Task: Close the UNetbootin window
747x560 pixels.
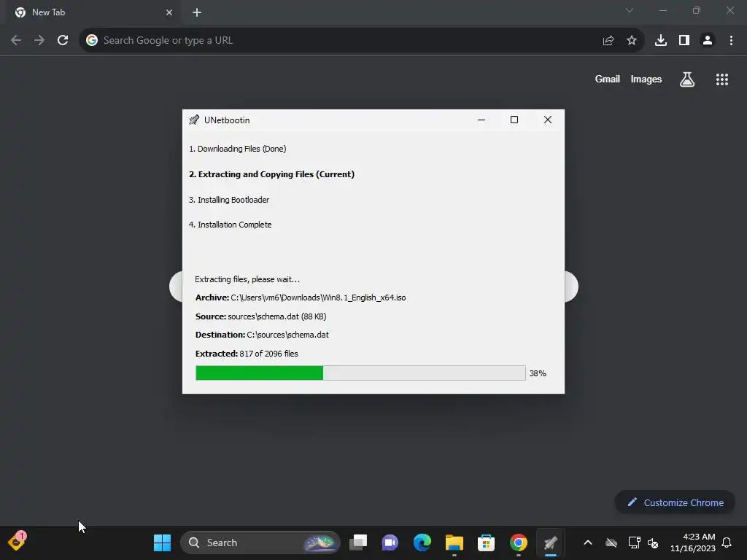Action: pos(548,120)
